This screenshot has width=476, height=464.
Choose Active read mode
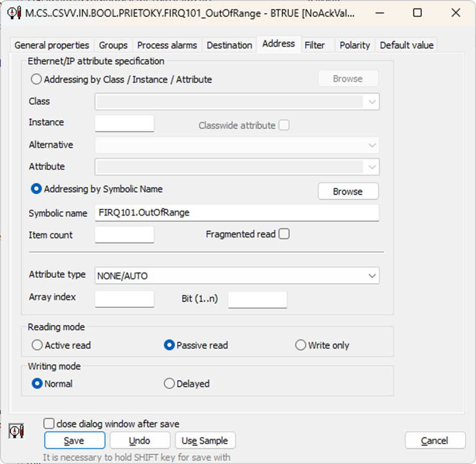37,345
